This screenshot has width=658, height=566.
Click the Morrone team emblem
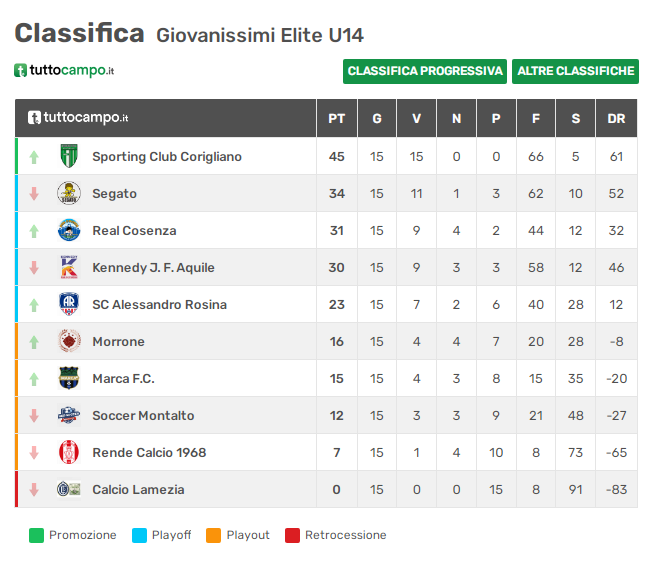pos(69,341)
